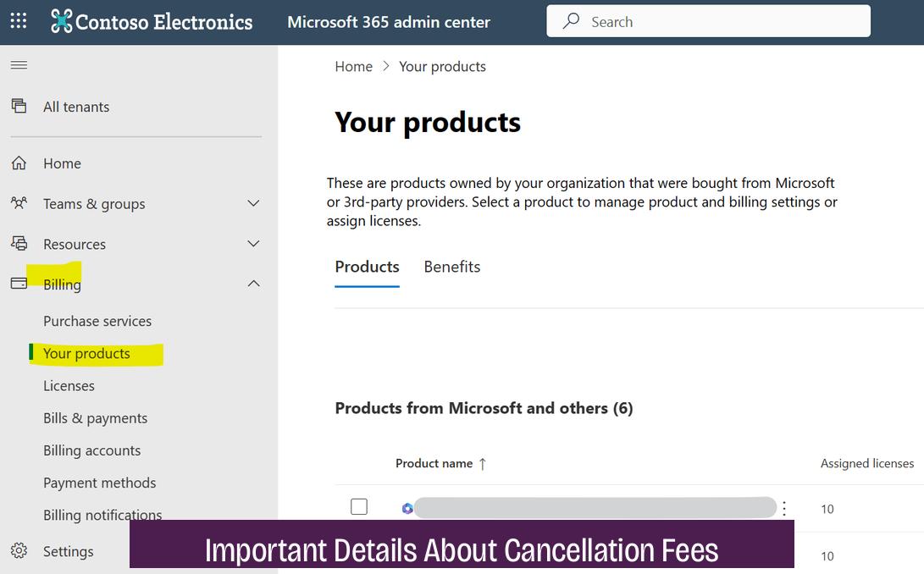Click the Teams & groups people icon

pyautogui.click(x=19, y=203)
